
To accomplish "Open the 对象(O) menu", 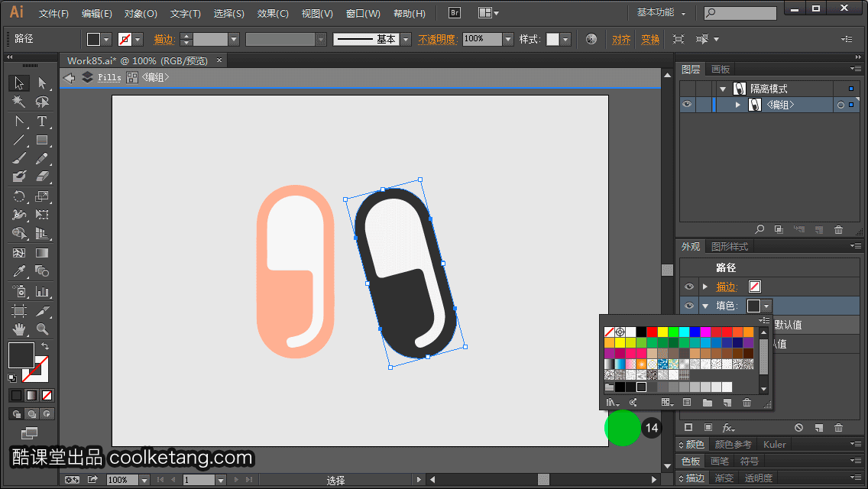I will [141, 13].
